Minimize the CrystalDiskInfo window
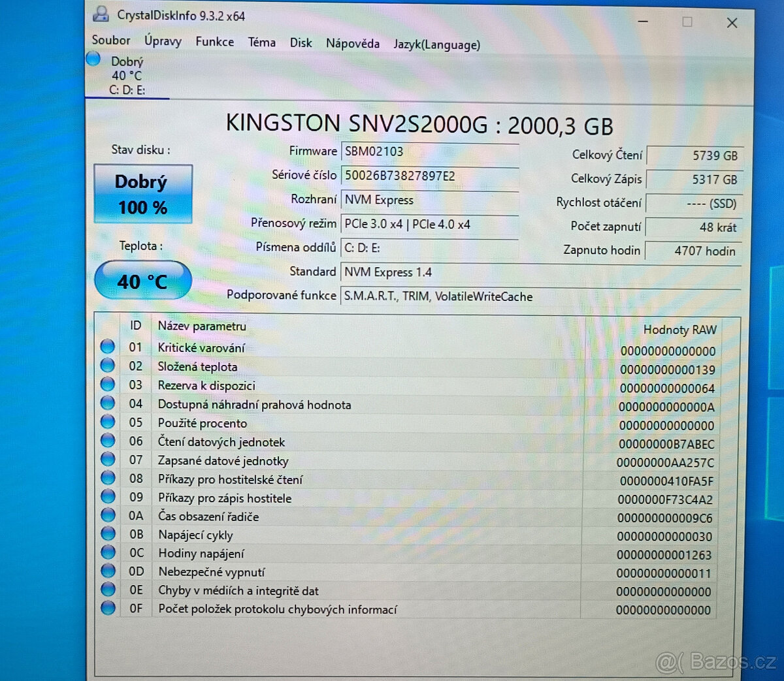 pyautogui.click(x=644, y=22)
